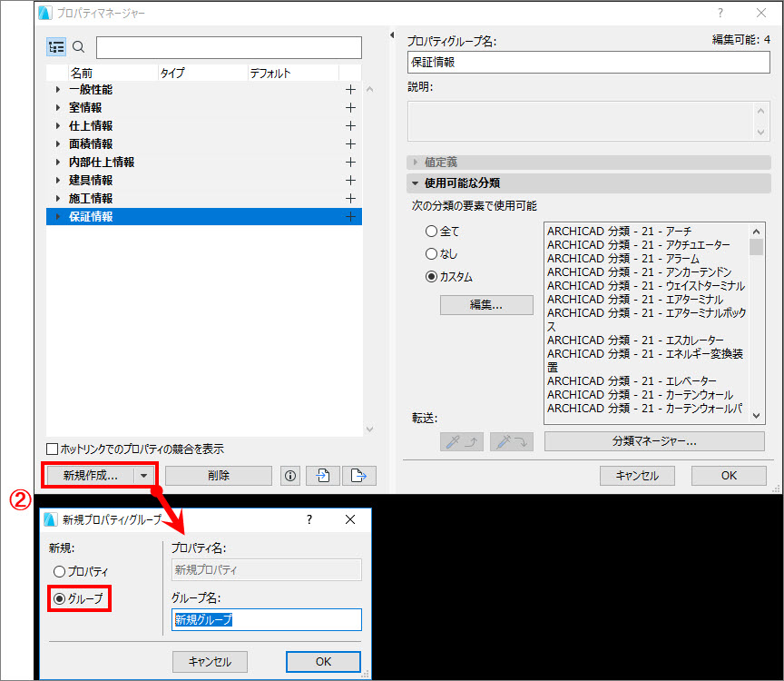Close the 新規プロパティ/グループ dialog

pyautogui.click(x=350, y=520)
